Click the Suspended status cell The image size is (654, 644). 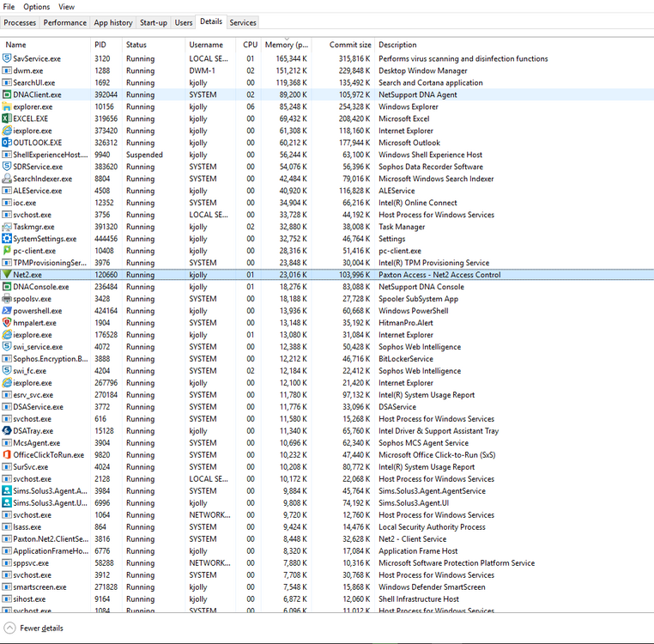click(145, 155)
